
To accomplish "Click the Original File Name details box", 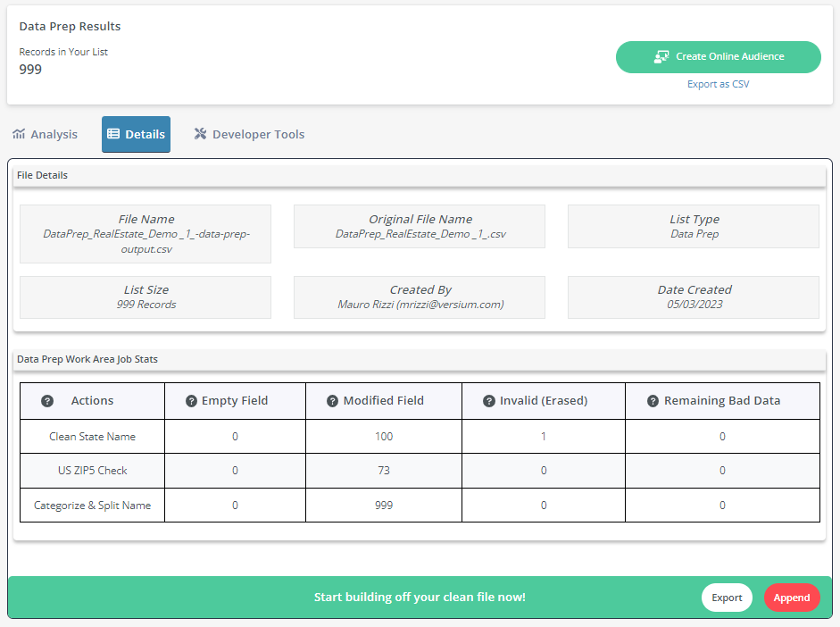I will click(x=420, y=226).
